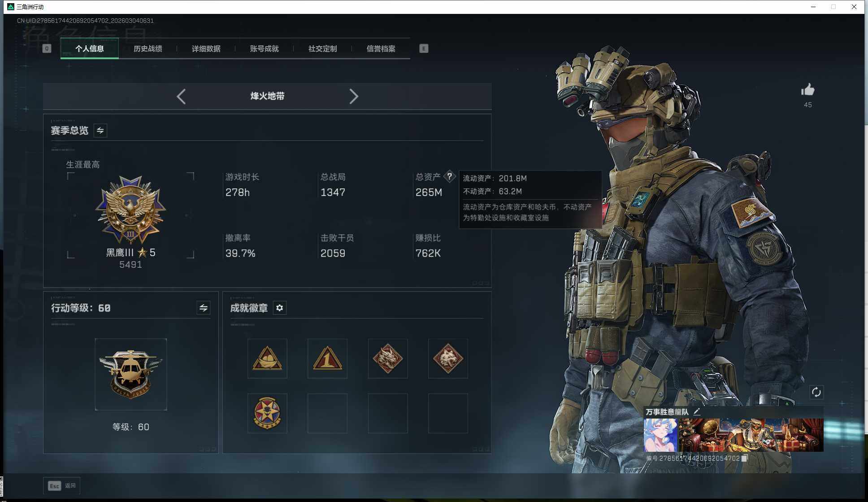Go to next mode with right chevron
Image resolution: width=868 pixels, height=502 pixels.
pos(354,96)
